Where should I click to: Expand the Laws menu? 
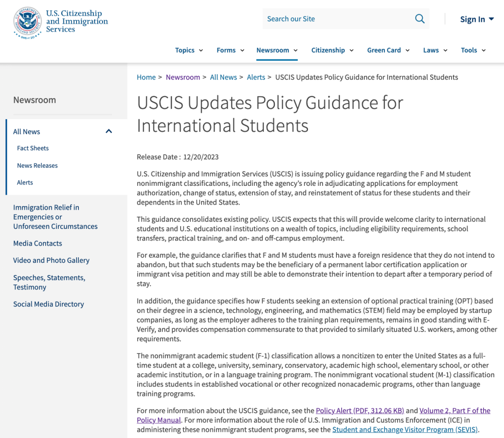coord(435,50)
